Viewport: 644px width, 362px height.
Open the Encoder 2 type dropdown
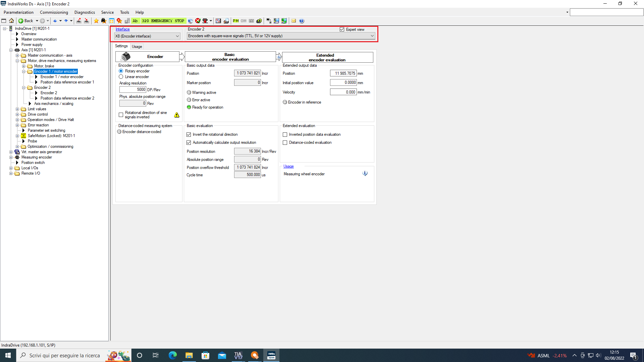pyautogui.click(x=372, y=36)
